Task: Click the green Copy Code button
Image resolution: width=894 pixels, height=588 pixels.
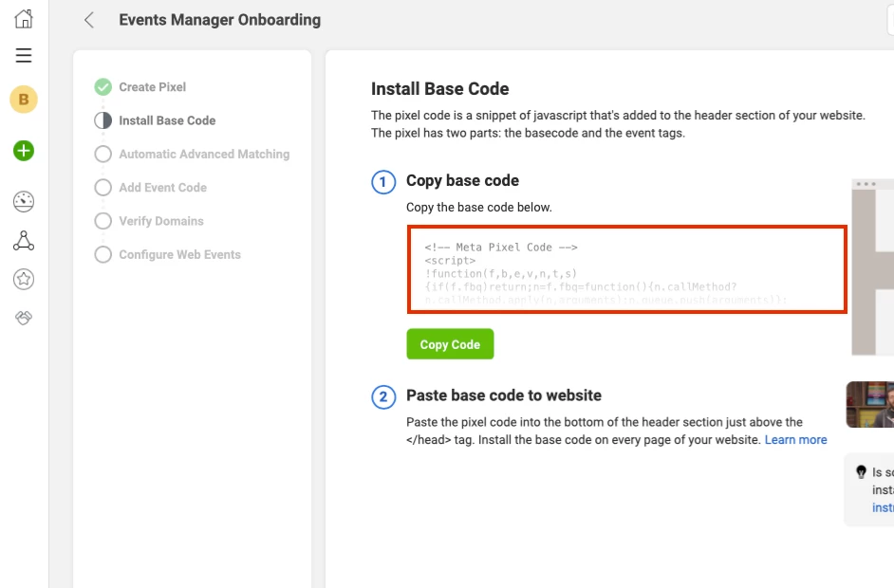Action: (x=450, y=344)
